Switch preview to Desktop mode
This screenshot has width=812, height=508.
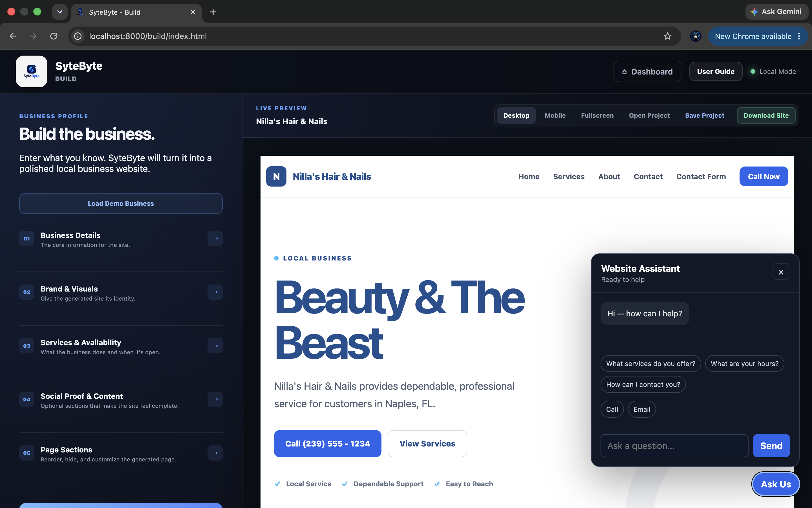click(x=516, y=116)
